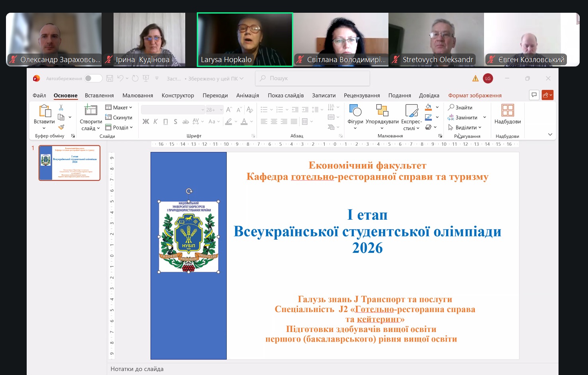This screenshot has width=588, height=375.
Task: Start slideshow from beginning quick-access icon
Action: click(146, 78)
